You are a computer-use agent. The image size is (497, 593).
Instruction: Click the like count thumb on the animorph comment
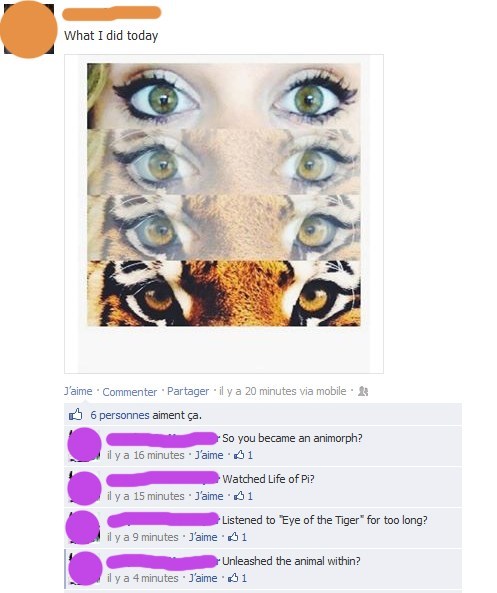click(x=243, y=455)
